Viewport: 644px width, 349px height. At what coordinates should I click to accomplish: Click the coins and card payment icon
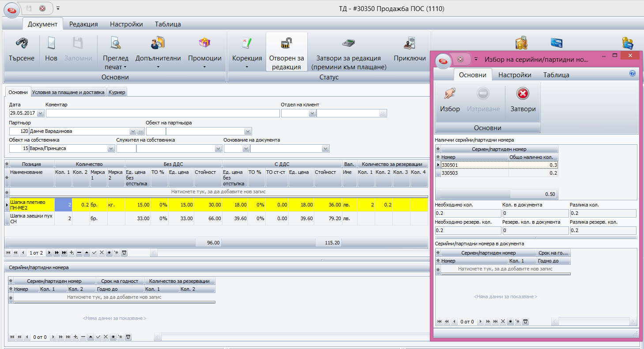click(627, 43)
